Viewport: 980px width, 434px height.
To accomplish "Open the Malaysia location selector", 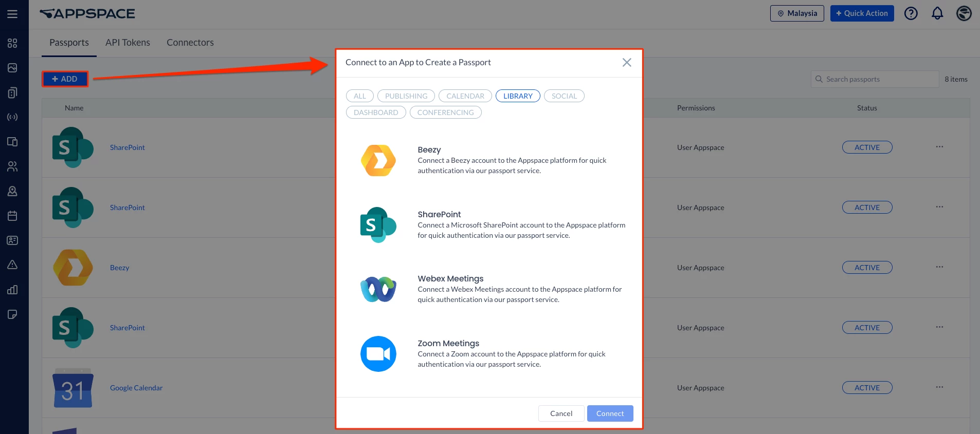I will tap(797, 13).
